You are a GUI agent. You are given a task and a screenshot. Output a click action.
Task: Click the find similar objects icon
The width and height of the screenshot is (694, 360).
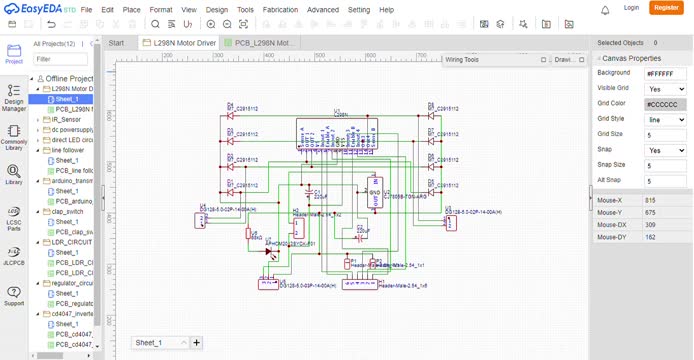click(x=172, y=24)
